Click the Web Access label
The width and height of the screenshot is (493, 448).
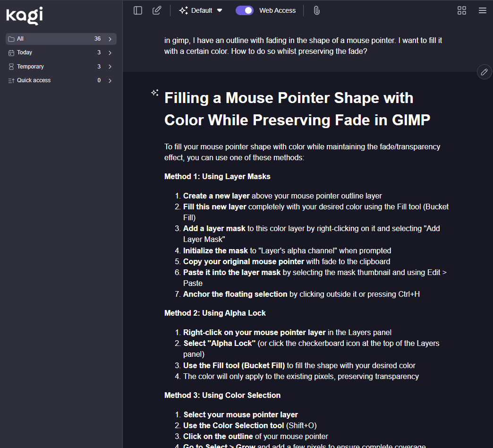pos(277,10)
